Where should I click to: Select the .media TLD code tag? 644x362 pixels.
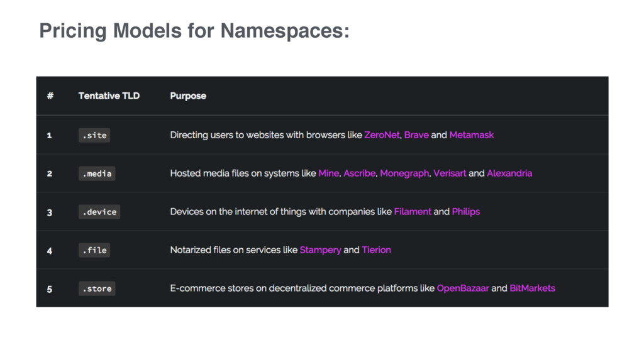click(97, 173)
